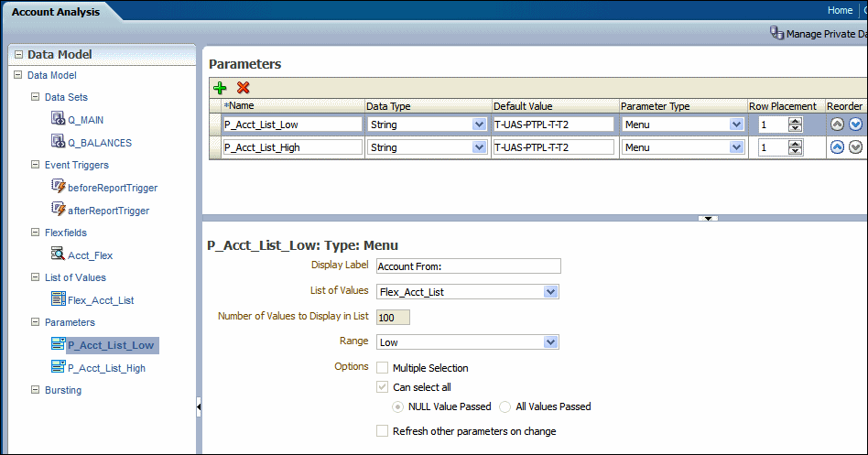Select P_Acct_List_High parameter in tree
The height and width of the screenshot is (455, 868).
click(106, 368)
